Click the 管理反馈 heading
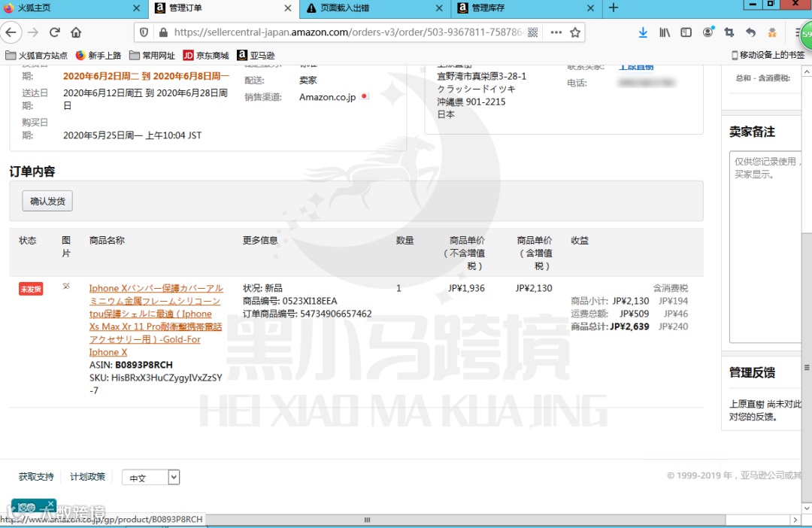The width and height of the screenshot is (812, 528). (752, 372)
